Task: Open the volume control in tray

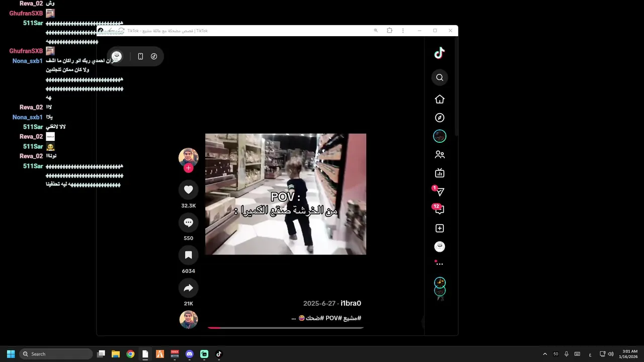Action: point(611,354)
